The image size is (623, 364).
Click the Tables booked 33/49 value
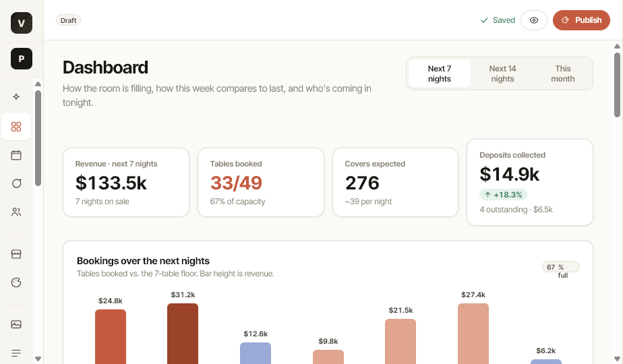coord(236,183)
